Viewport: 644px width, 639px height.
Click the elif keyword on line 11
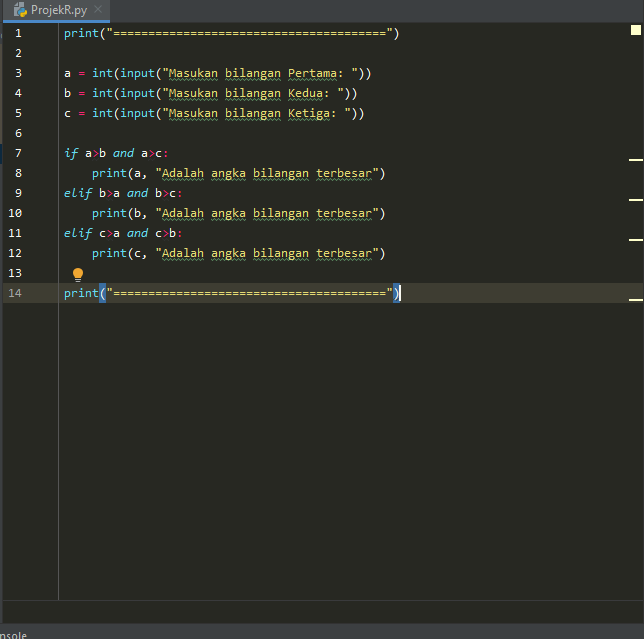(x=78, y=233)
